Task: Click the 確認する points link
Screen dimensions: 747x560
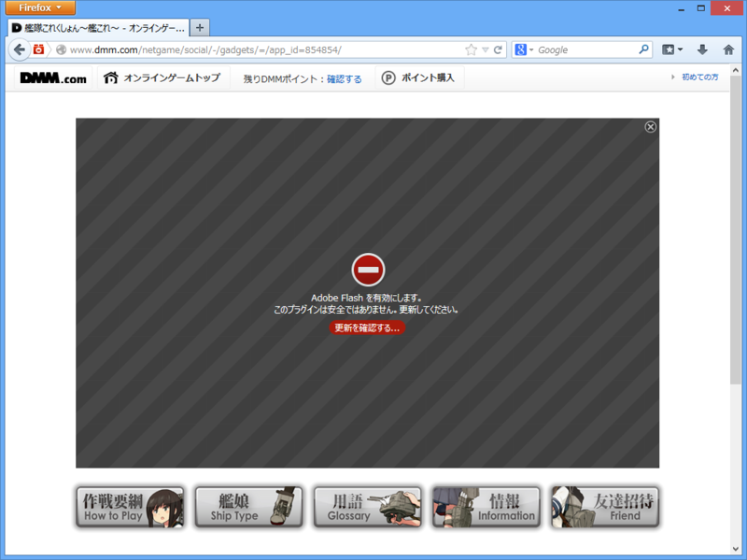Action: (x=344, y=79)
